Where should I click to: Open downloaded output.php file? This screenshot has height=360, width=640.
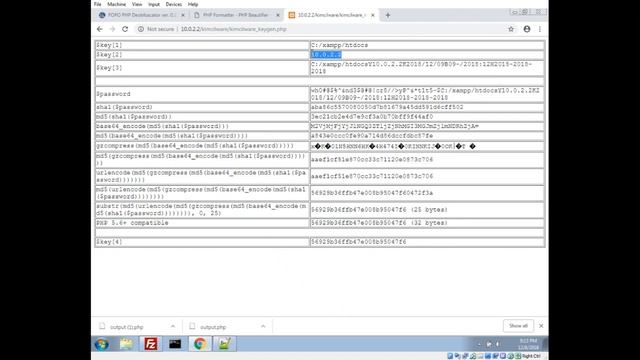click(x=213, y=327)
